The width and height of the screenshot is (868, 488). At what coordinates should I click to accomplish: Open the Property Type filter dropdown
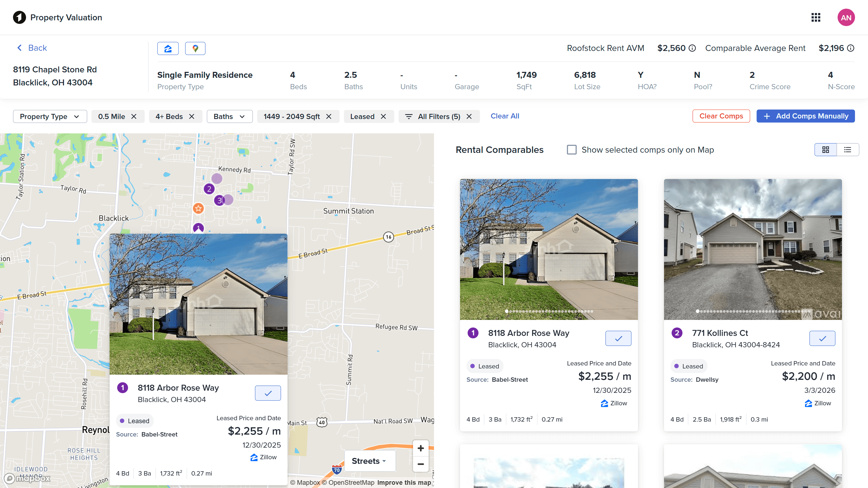(50, 116)
